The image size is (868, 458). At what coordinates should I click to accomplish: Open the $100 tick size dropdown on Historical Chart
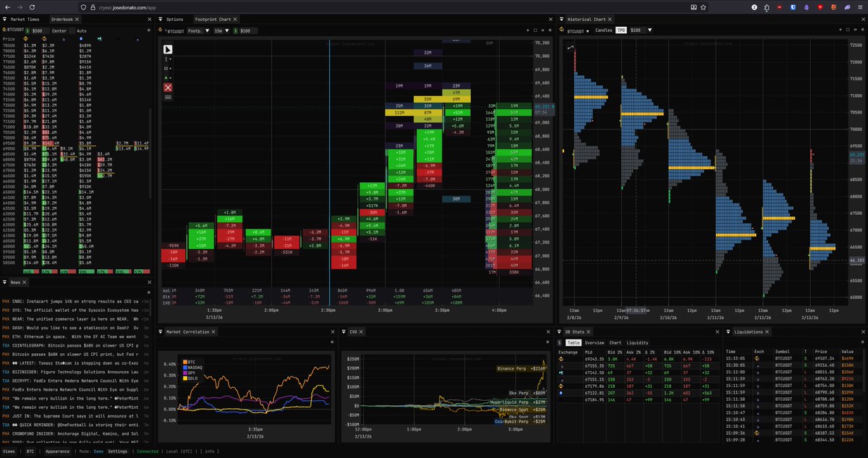(x=640, y=30)
